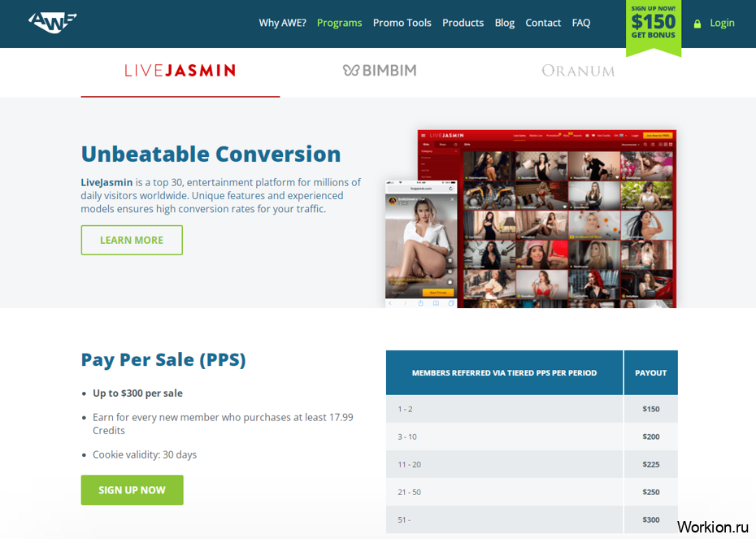Click the AWE logo
This screenshot has width=756, height=539.
click(x=53, y=22)
